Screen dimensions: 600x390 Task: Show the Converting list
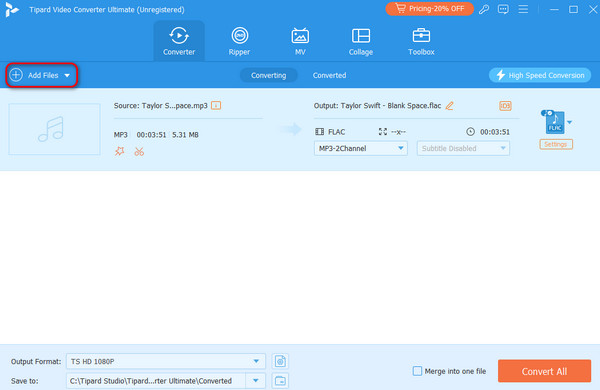click(x=268, y=75)
